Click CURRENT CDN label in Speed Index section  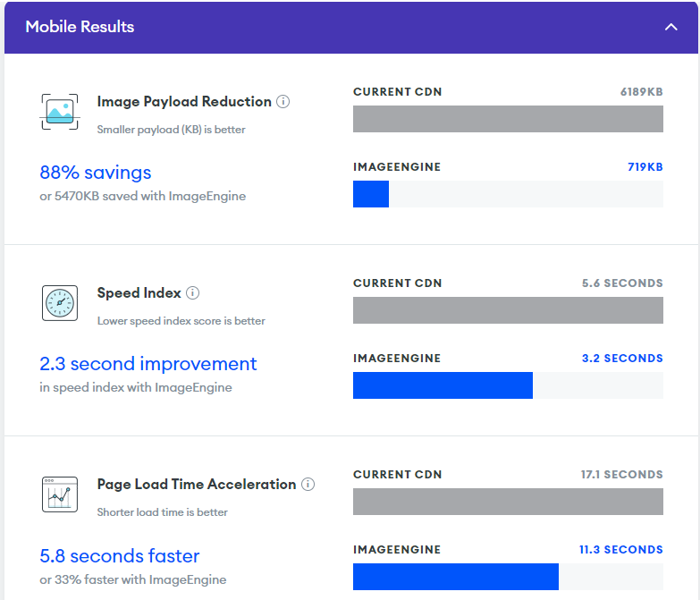(x=397, y=283)
